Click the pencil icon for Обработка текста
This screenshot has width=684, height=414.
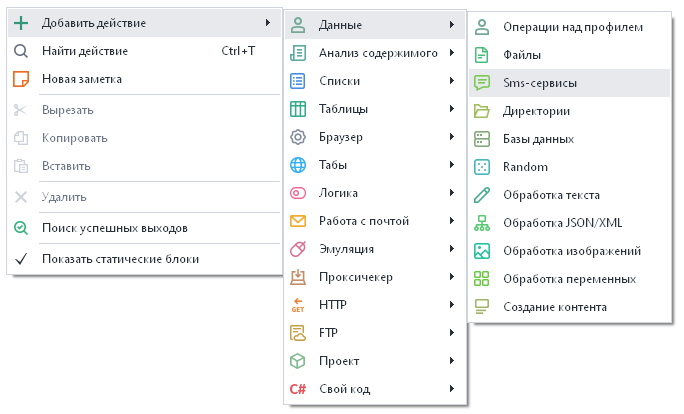[482, 195]
